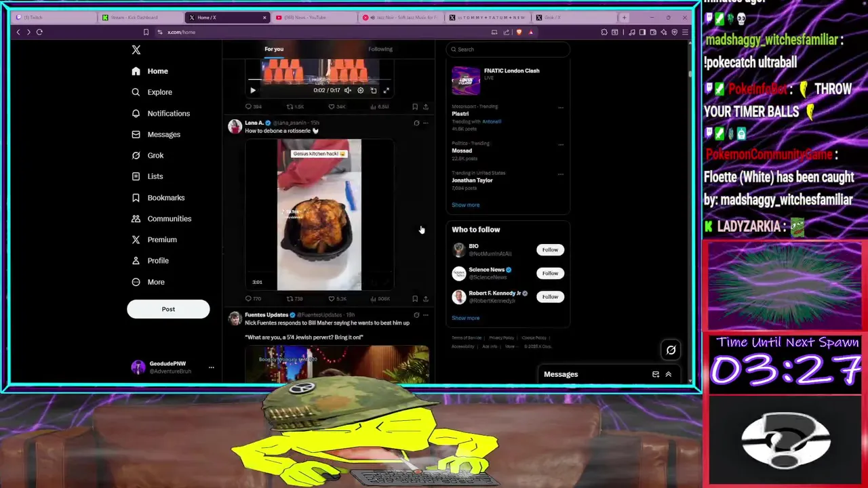Open floating Grok button
Image resolution: width=868 pixels, height=488 pixels.
[x=671, y=350]
